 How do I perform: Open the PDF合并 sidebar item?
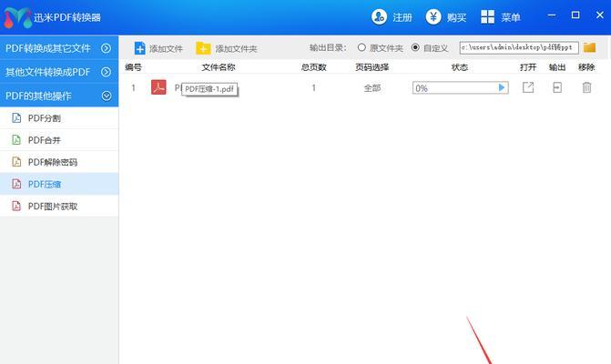[x=59, y=140]
